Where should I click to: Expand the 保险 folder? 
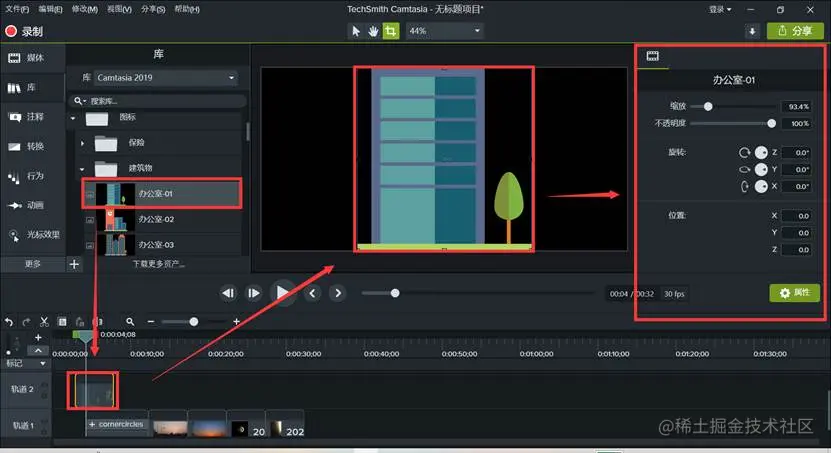coord(82,143)
